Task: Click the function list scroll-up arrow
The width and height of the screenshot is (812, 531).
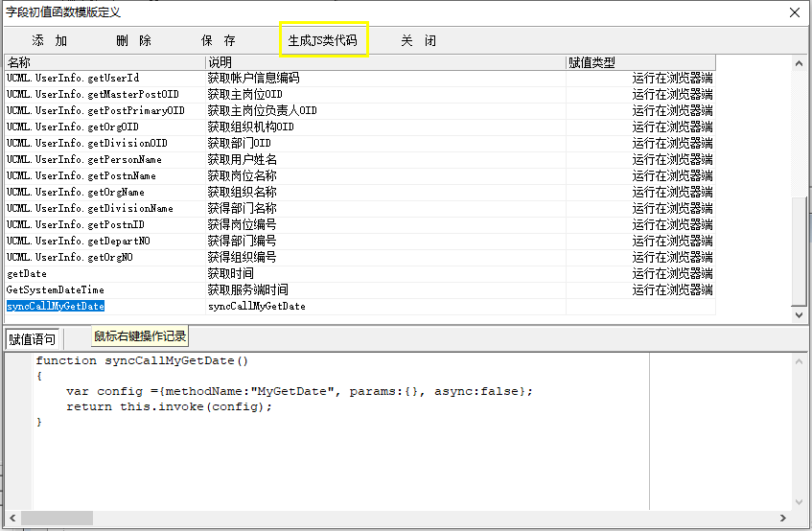Action: (x=800, y=63)
